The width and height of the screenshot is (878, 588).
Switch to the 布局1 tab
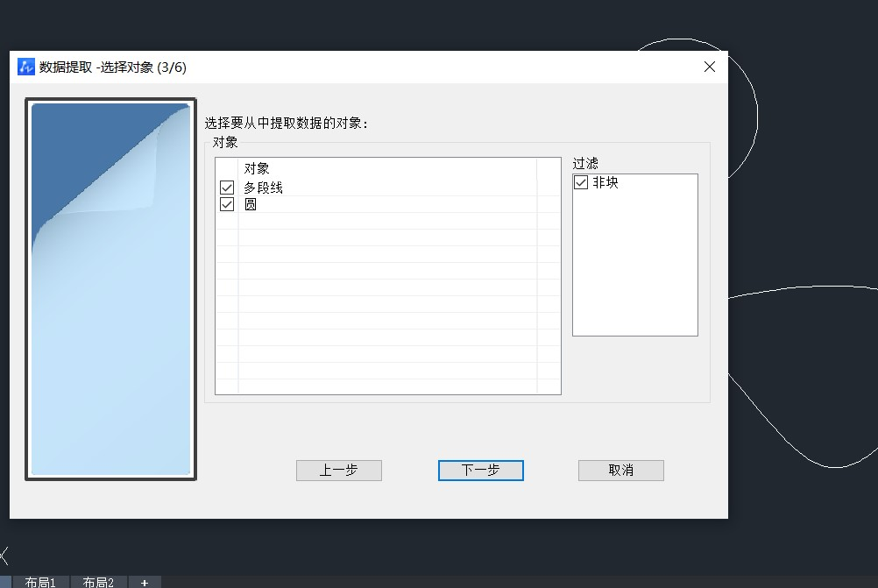40,582
